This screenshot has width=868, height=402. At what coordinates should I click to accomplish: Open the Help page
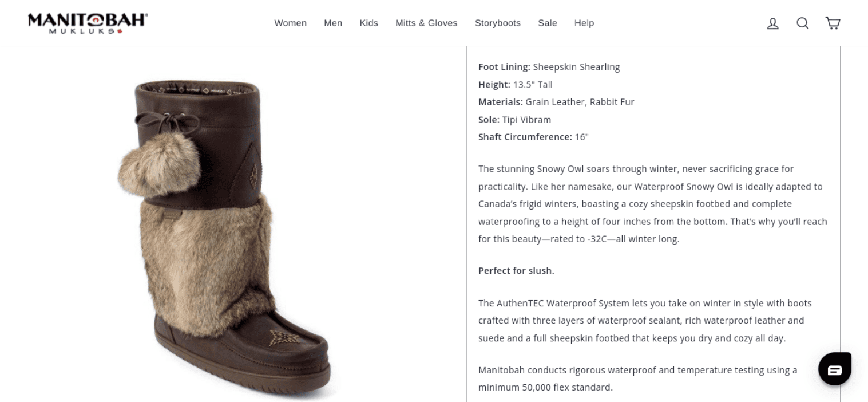point(584,23)
